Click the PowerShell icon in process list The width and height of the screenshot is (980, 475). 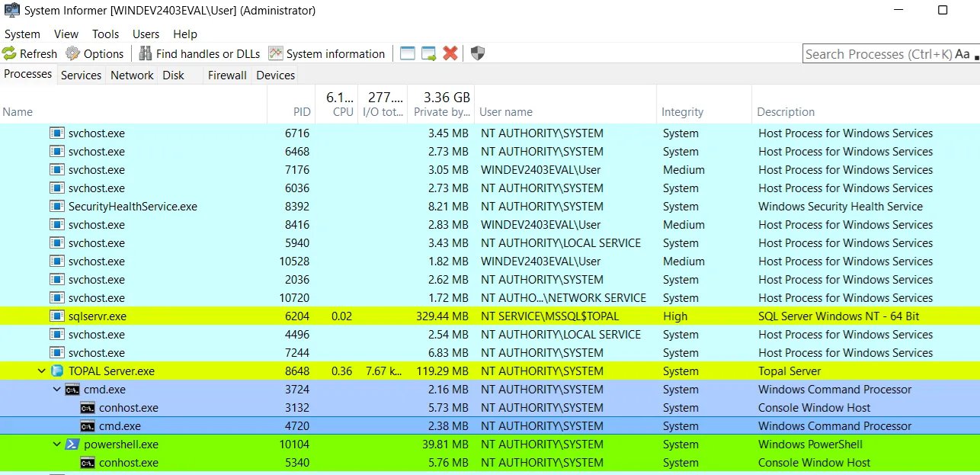(x=72, y=445)
